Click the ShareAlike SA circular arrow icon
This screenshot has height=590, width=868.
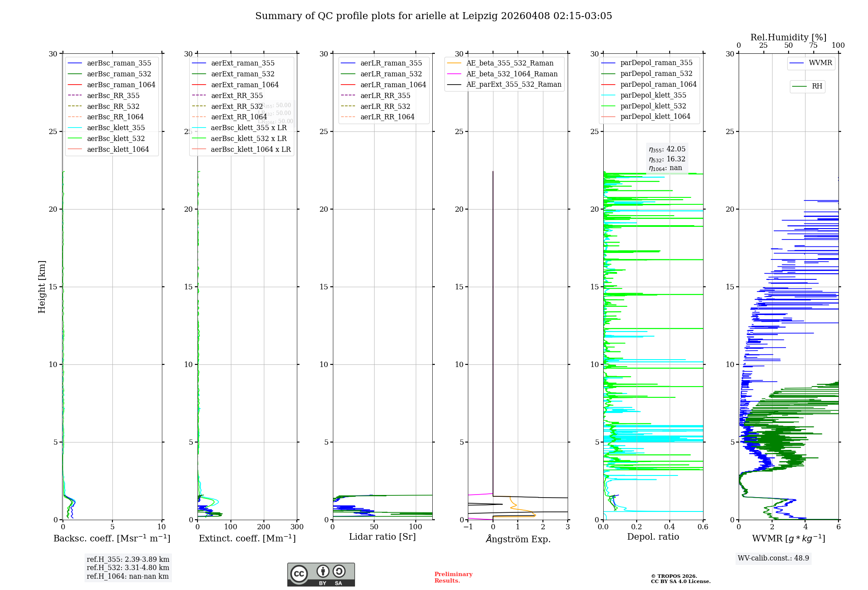(339, 571)
